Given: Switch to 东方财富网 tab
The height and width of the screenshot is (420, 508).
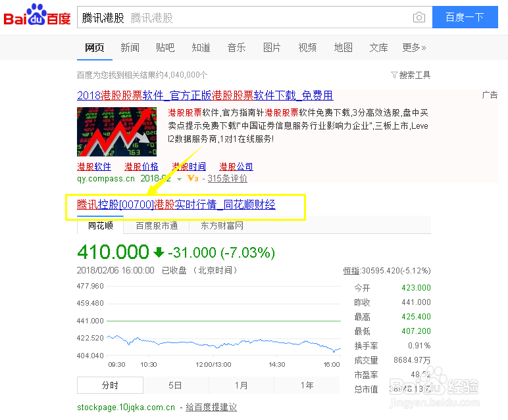Looking at the screenshot, I should pyautogui.click(x=222, y=225).
